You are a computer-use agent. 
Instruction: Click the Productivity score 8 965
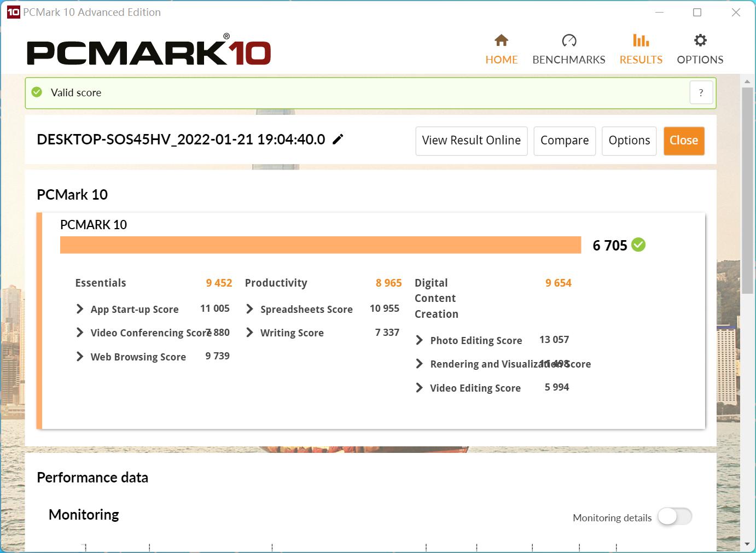[x=388, y=283]
